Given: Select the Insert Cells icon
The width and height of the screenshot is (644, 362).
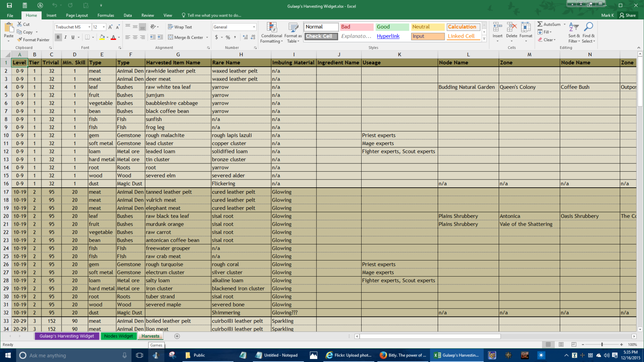Looking at the screenshot, I should click(x=497, y=30).
